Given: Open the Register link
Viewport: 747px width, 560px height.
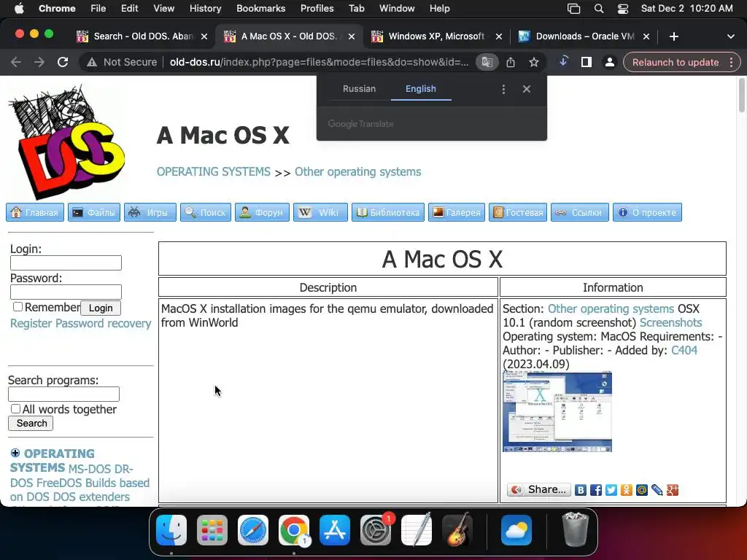Looking at the screenshot, I should (31, 323).
